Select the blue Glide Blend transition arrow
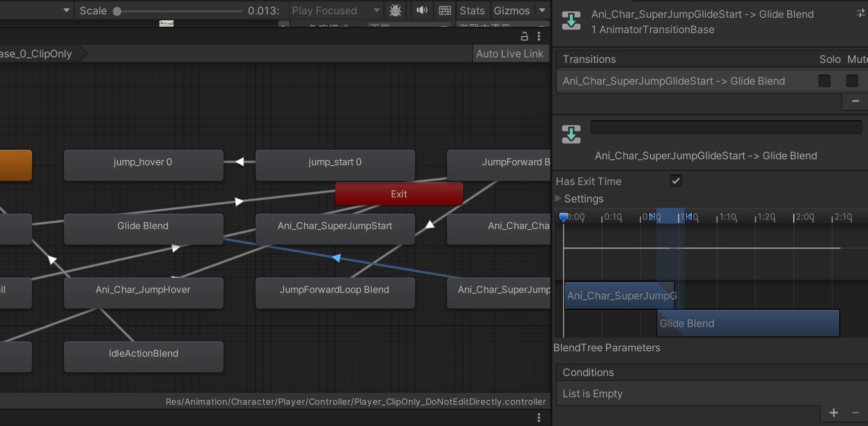The width and height of the screenshot is (868, 426). [337, 258]
